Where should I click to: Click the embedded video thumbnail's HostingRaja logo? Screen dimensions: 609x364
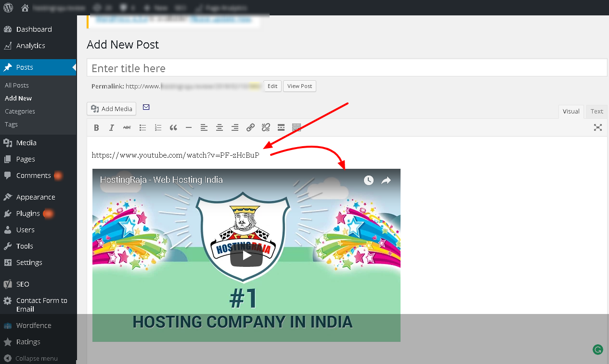point(243,238)
